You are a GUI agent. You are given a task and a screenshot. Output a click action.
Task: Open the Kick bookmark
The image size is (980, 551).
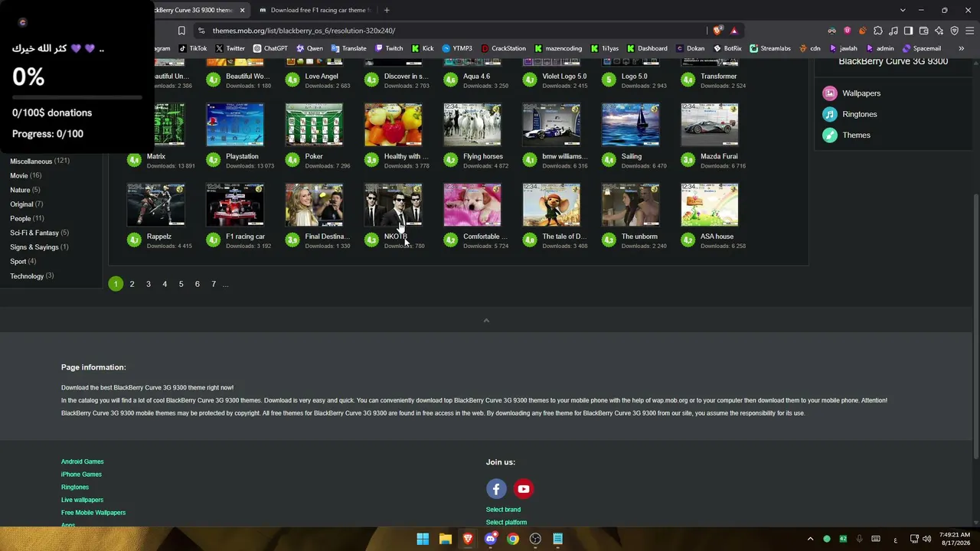(423, 48)
